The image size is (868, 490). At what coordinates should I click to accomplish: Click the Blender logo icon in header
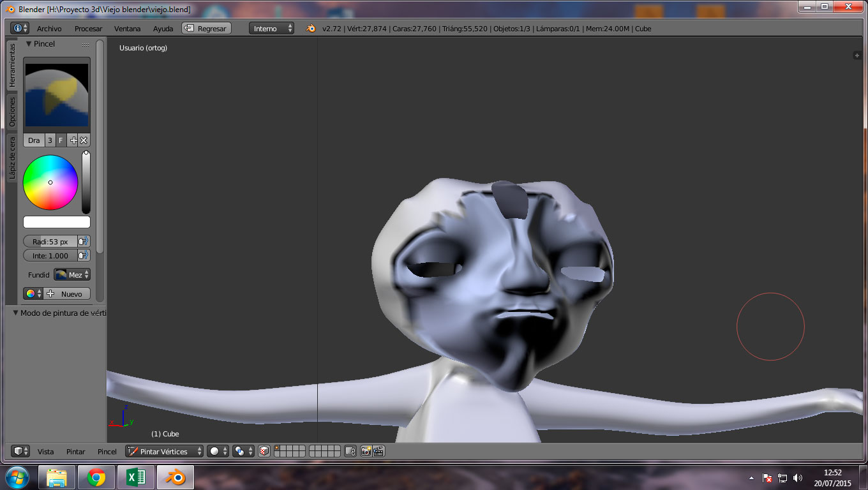point(311,29)
